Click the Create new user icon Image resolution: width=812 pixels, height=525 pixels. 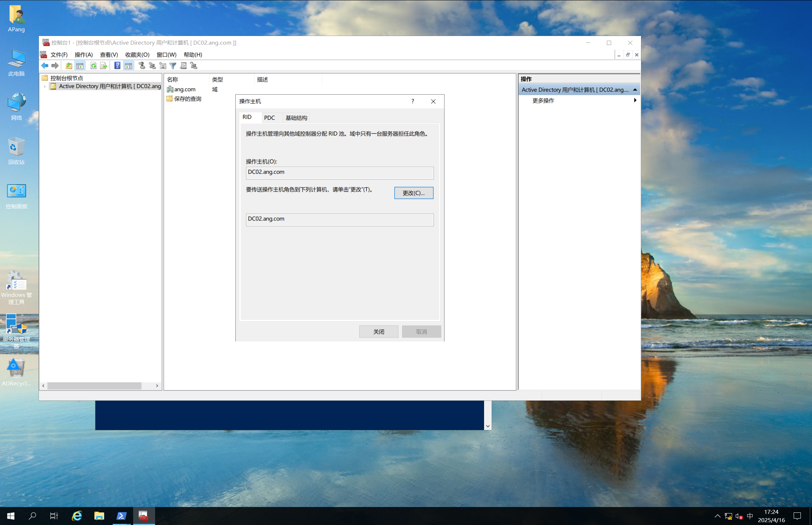click(142, 65)
